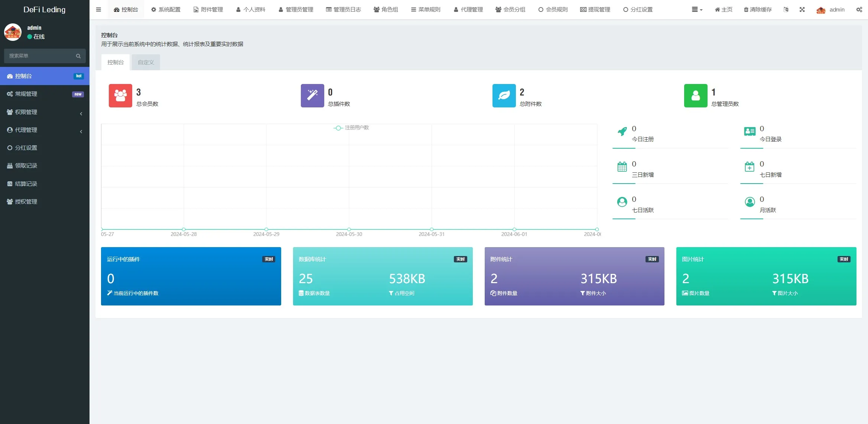868x424 pixels.
Task: Open the settings gears icon at top right
Action: [x=859, y=10]
